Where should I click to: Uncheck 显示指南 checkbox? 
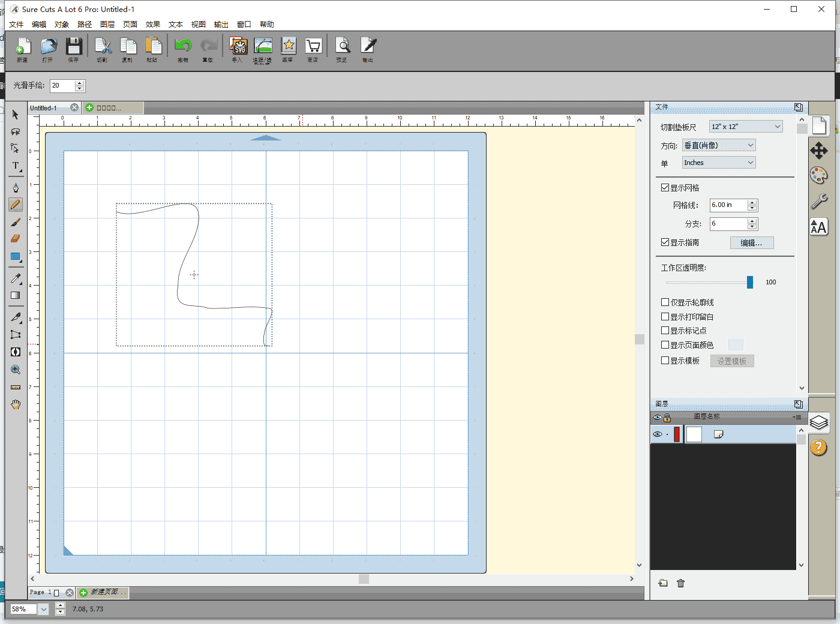coord(665,242)
